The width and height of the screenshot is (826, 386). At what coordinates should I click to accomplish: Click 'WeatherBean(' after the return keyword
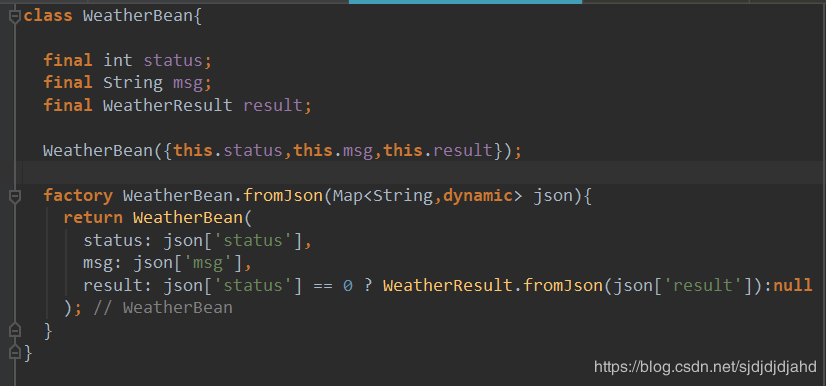coord(192,217)
